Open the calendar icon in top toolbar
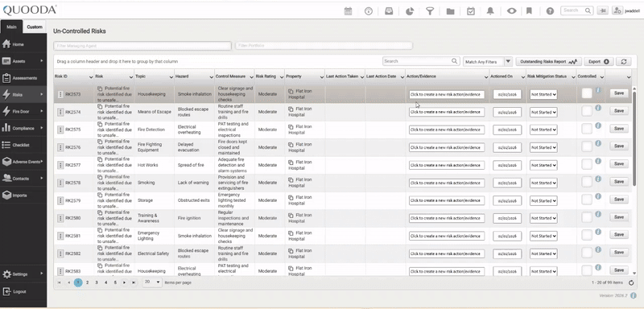This screenshot has width=644, height=309. (x=348, y=11)
